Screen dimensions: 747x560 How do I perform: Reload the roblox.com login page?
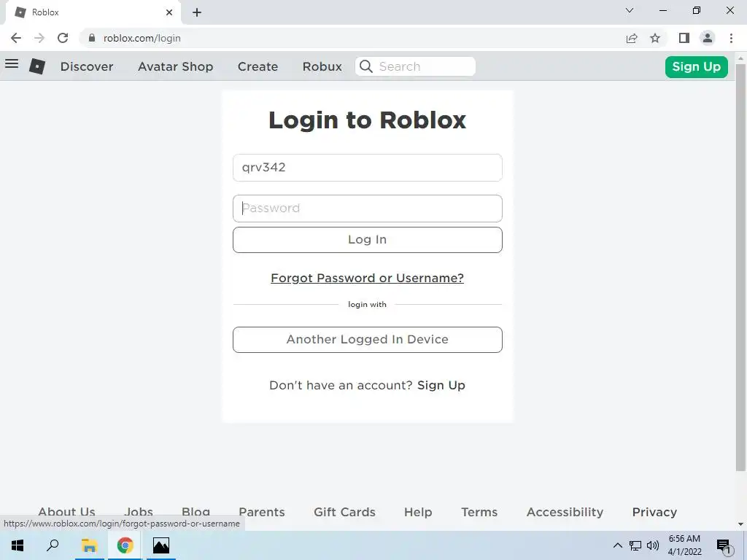(x=63, y=38)
